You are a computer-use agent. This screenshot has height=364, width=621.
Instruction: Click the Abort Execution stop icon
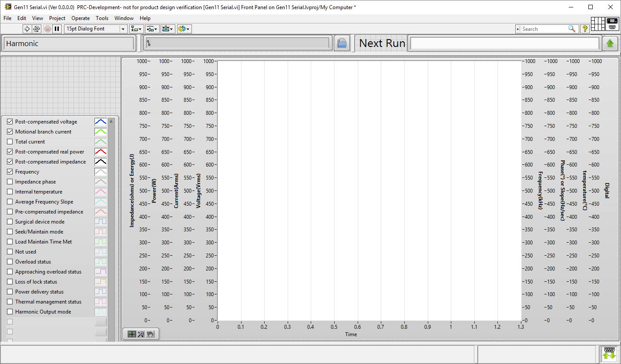[x=47, y=29]
